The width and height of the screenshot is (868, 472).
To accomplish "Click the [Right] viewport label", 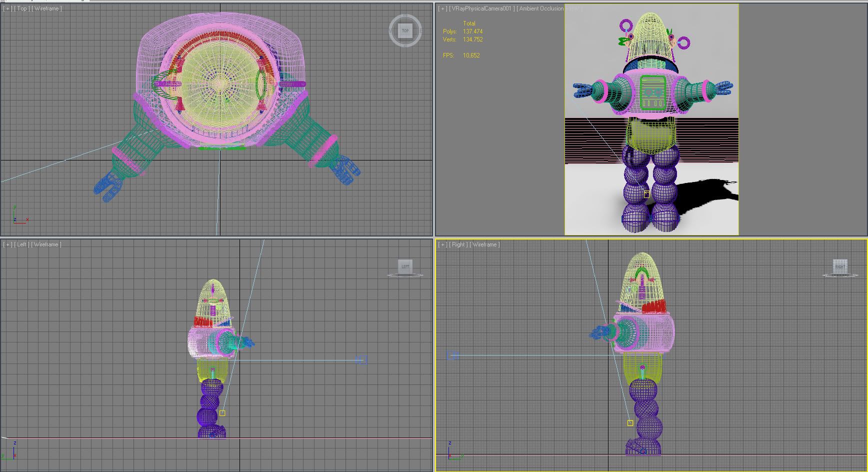I will (x=458, y=244).
